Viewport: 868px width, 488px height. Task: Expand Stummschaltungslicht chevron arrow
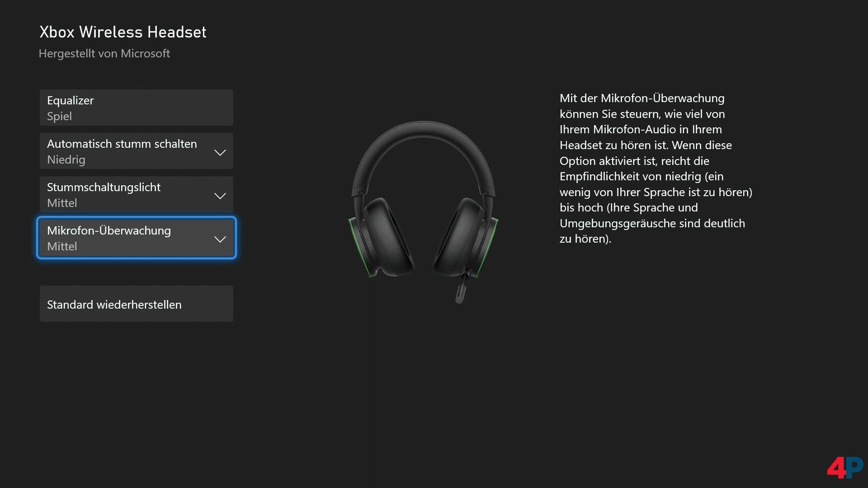(220, 196)
